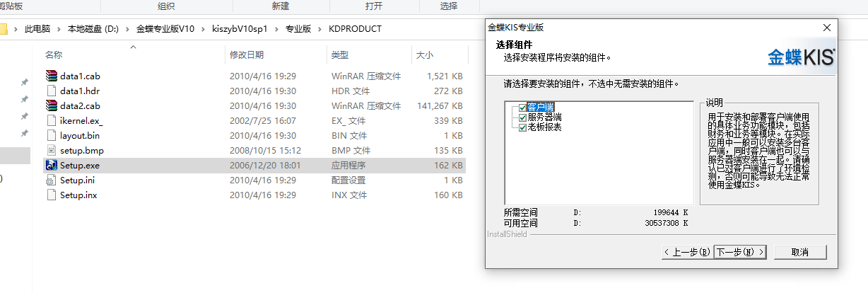Select the setup.bmp image file icon
The height and width of the screenshot is (293, 868).
[51, 150]
